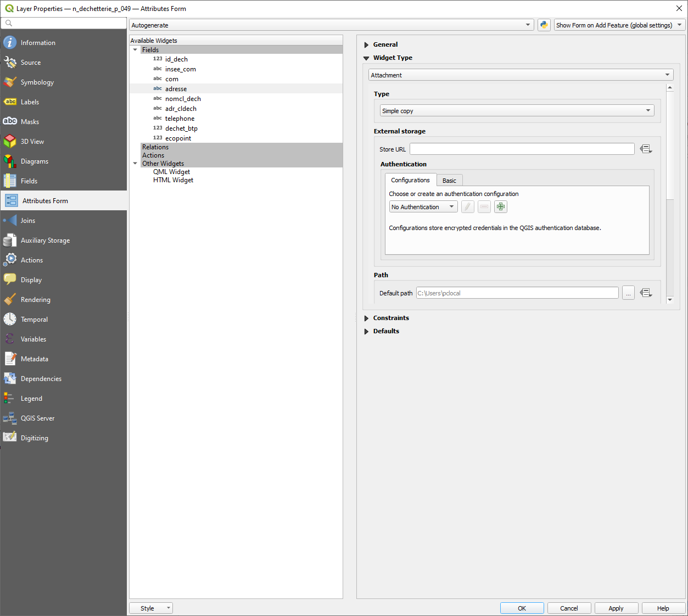
Task: Apply the attribute form changes
Action: pos(616,608)
